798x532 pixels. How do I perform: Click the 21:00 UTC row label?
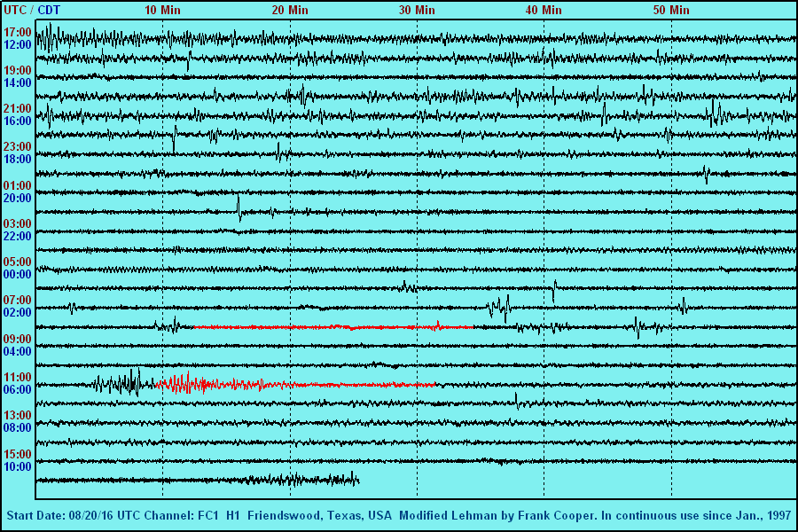coord(18,108)
